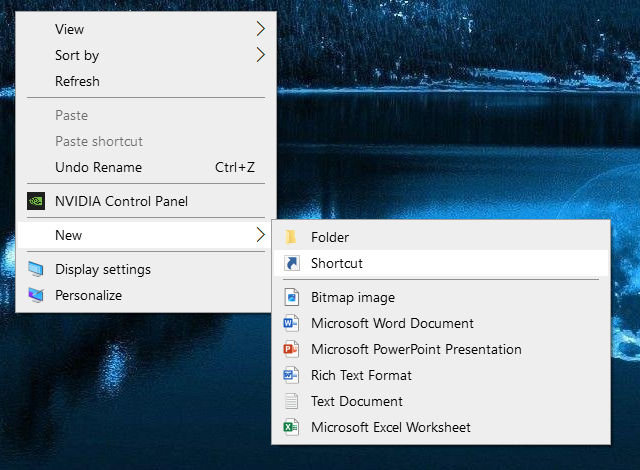Expand the View submenu arrow
Image resolution: width=640 pixels, height=470 pixels.
click(x=261, y=29)
